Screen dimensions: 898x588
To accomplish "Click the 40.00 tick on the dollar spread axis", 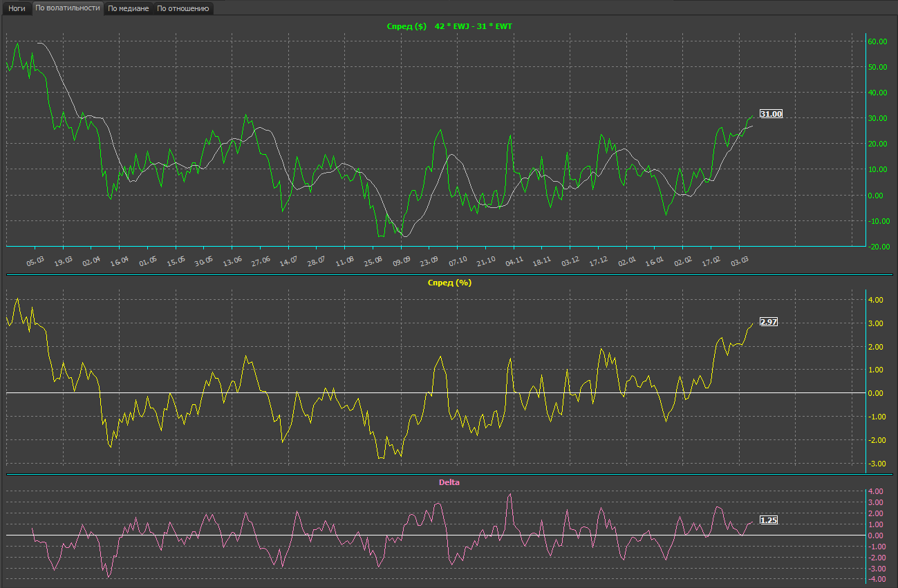I will (879, 93).
